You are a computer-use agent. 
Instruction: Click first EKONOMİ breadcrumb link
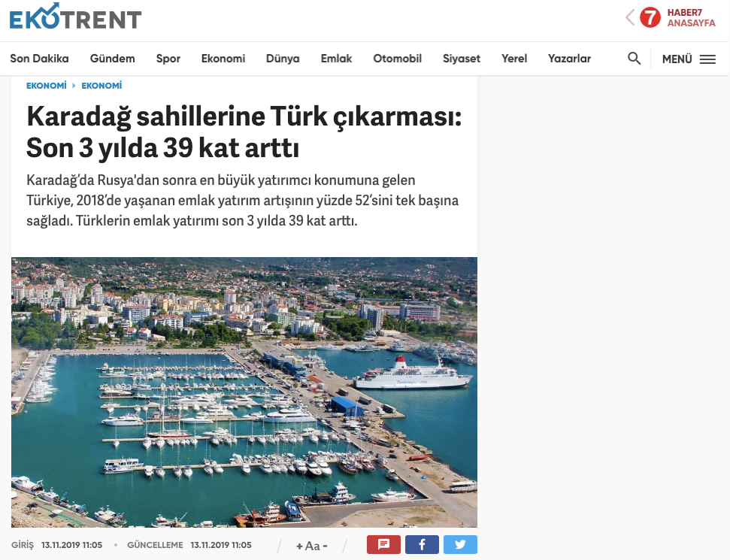pos(46,86)
